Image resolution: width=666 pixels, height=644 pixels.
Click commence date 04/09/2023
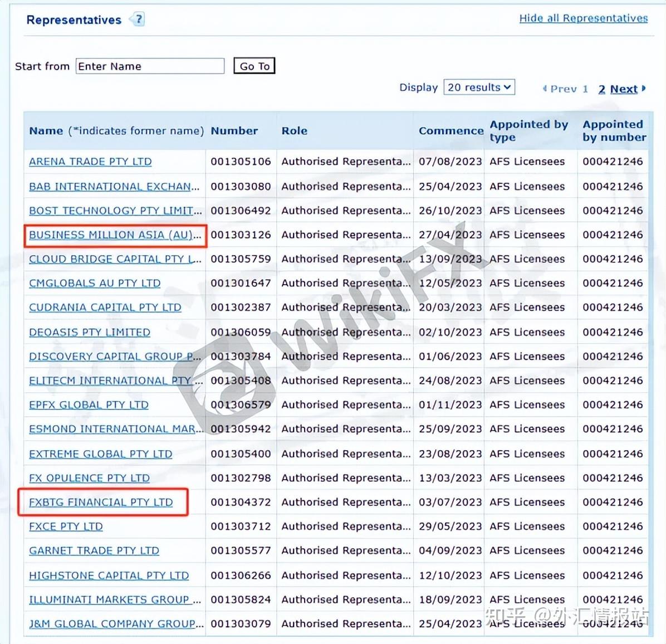tap(450, 550)
